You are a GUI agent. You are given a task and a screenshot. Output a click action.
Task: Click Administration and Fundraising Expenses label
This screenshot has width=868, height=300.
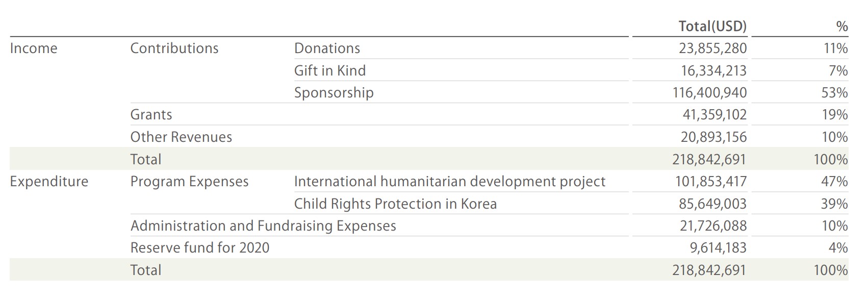pyautogui.click(x=263, y=226)
